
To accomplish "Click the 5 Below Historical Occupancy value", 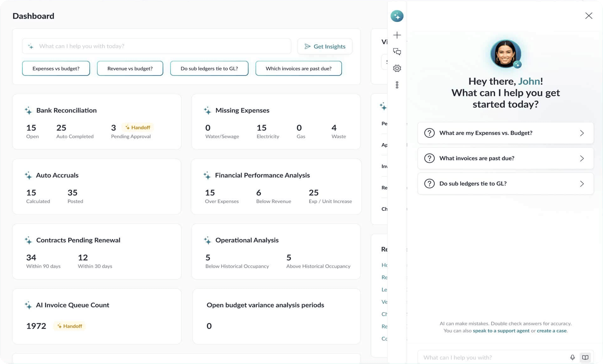I will (x=208, y=258).
